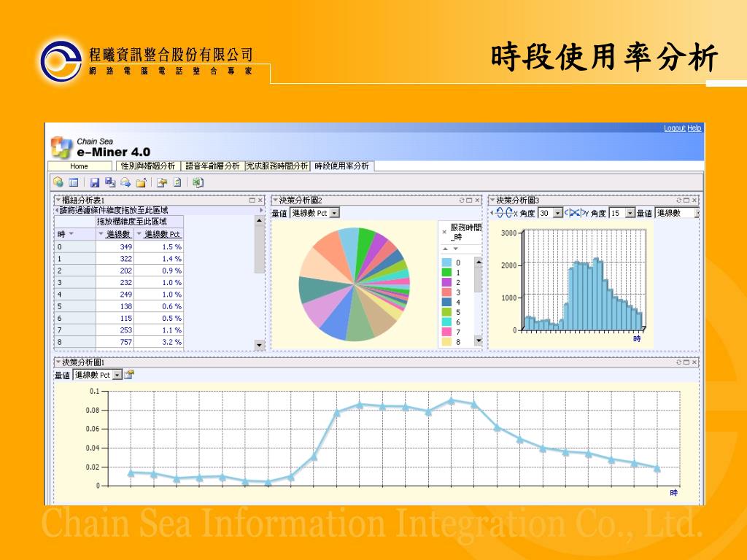Close the pie chart legend with x icon
The image size is (747, 560).
(444, 232)
